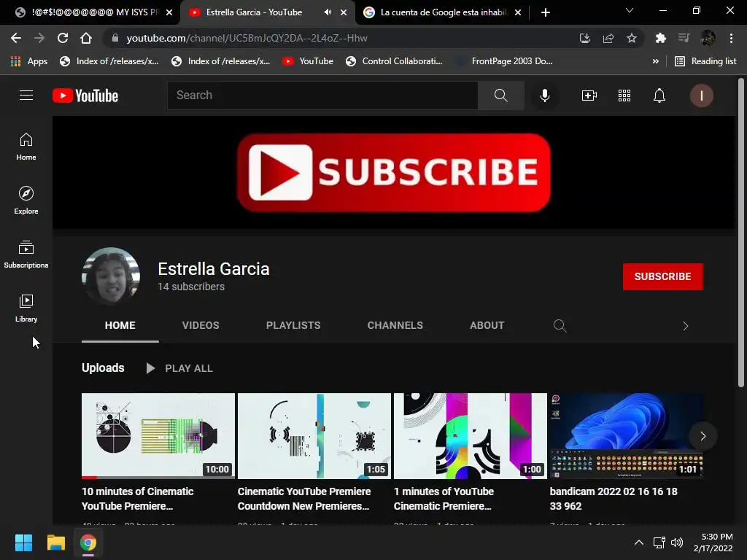Open media control icon in toolbar

pyautogui.click(x=684, y=38)
